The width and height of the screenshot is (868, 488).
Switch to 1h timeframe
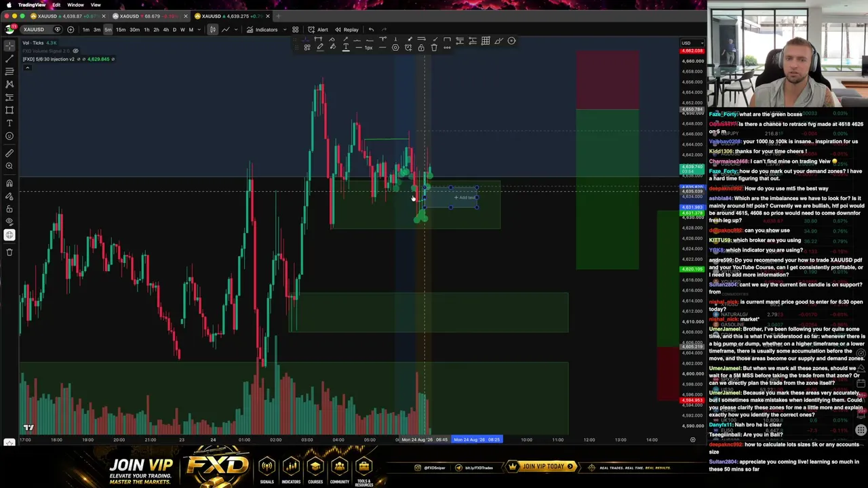coord(146,30)
